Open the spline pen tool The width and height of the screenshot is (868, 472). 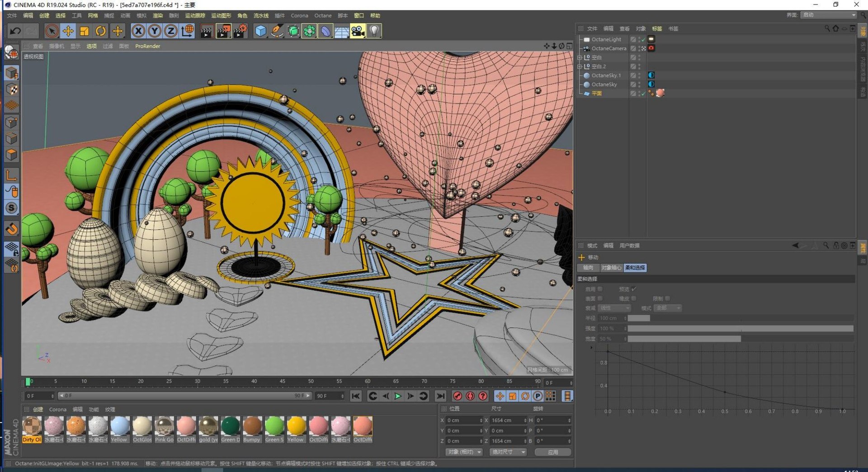click(277, 31)
